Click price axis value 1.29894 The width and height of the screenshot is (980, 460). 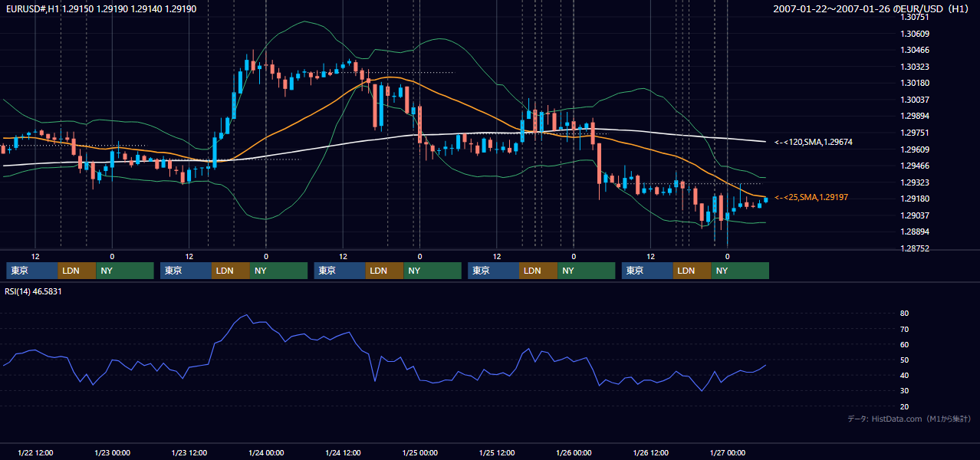916,116
